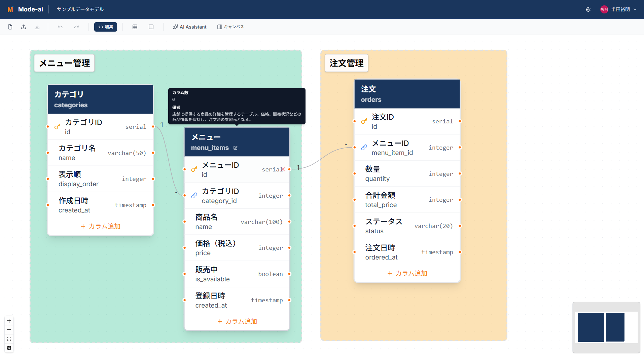644x357 pixels.
Task: Click the redo arrow icon
Action: tap(76, 27)
